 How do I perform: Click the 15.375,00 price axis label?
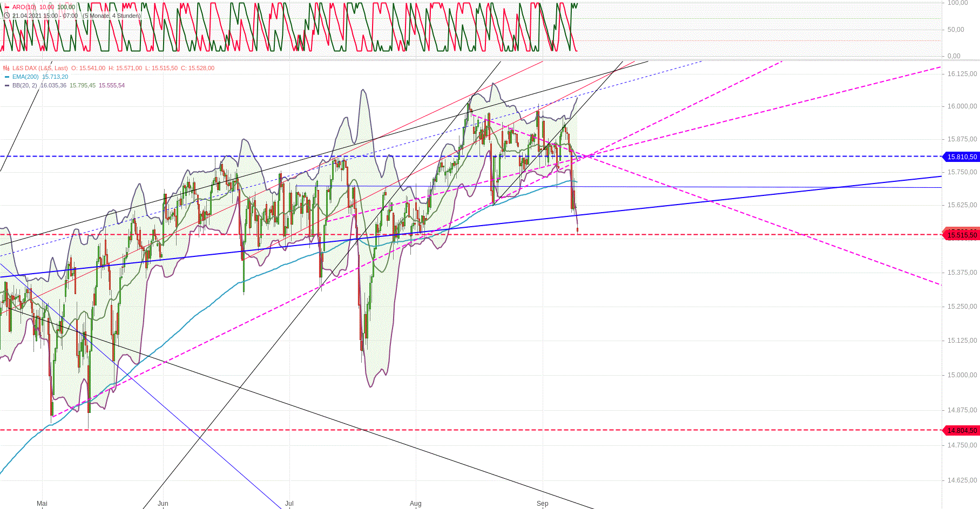click(962, 273)
